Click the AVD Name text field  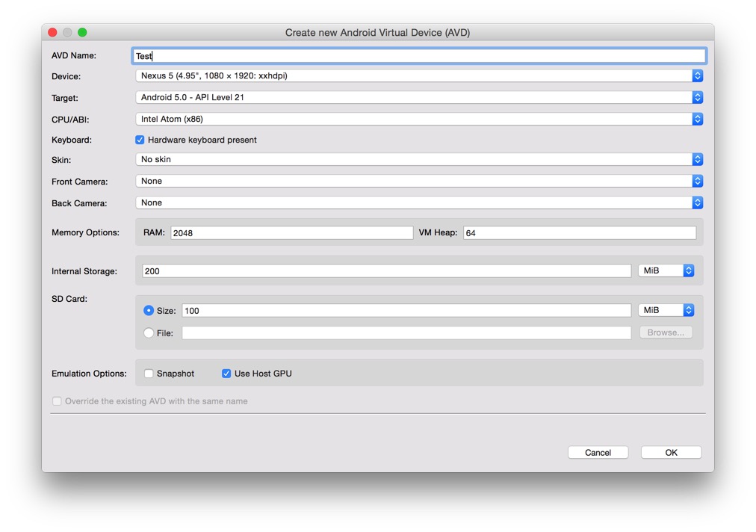[x=418, y=56]
